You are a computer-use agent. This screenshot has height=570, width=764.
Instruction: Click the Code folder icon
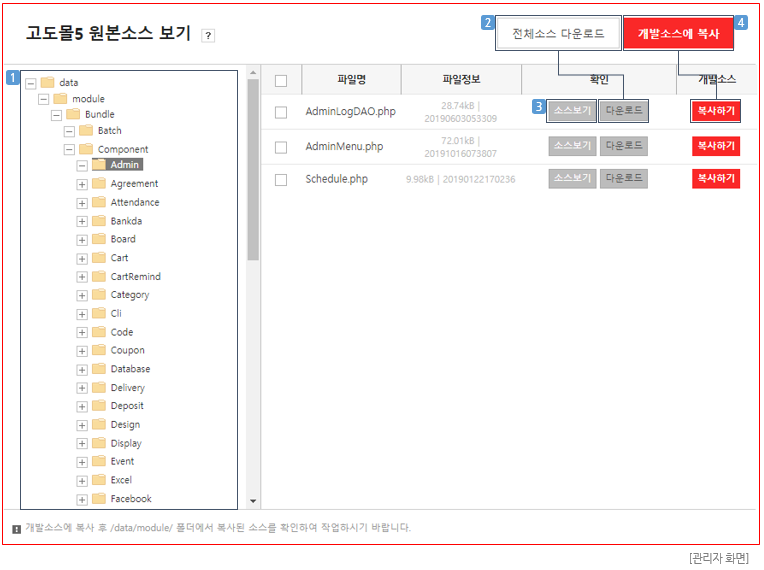[x=99, y=332]
